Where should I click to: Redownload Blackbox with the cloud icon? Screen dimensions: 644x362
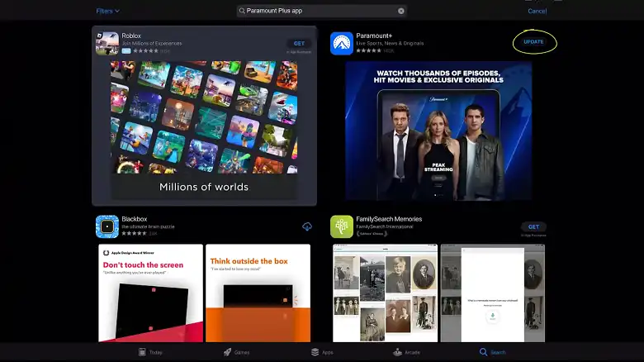coord(307,226)
